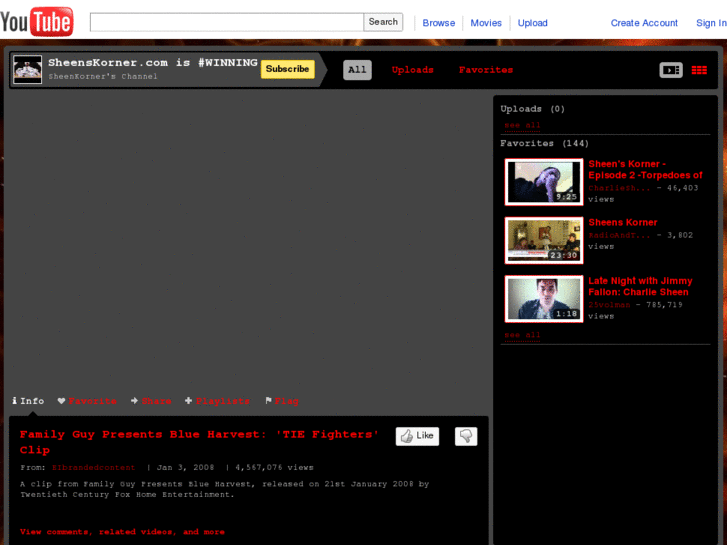Viewport: 727px width, 545px height.
Task: Click the video player area
Action: (x=248, y=239)
